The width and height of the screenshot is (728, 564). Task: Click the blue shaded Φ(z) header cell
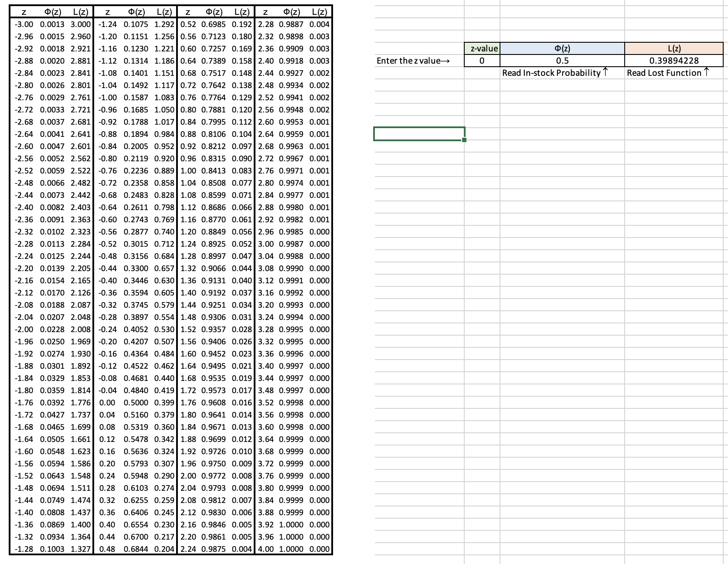tap(562, 49)
